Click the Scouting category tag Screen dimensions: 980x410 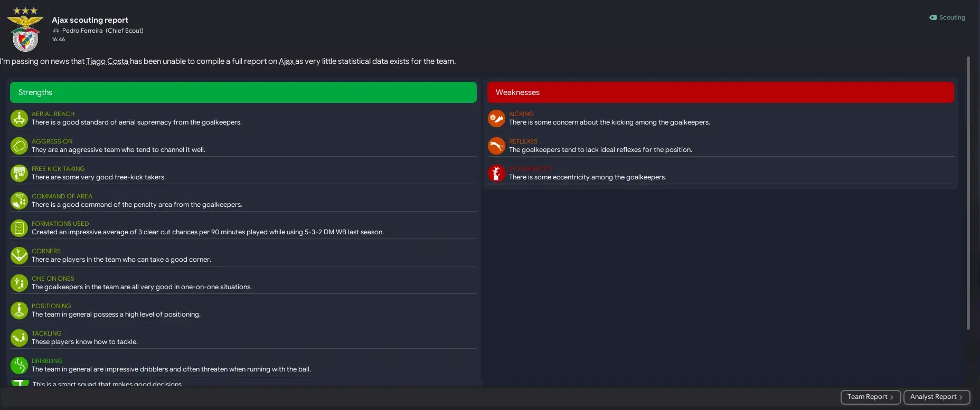pyautogui.click(x=947, y=17)
